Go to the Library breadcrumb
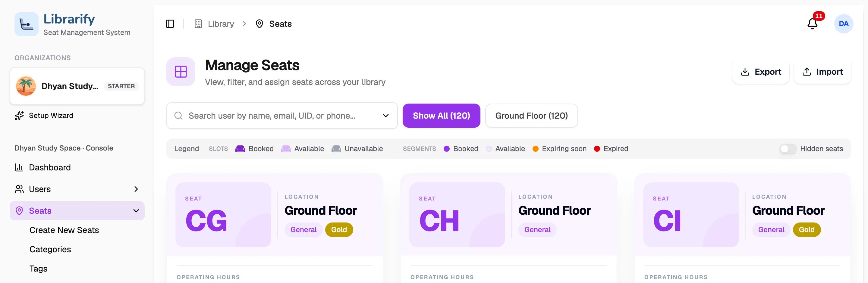Image resolution: width=868 pixels, height=283 pixels. [221, 24]
